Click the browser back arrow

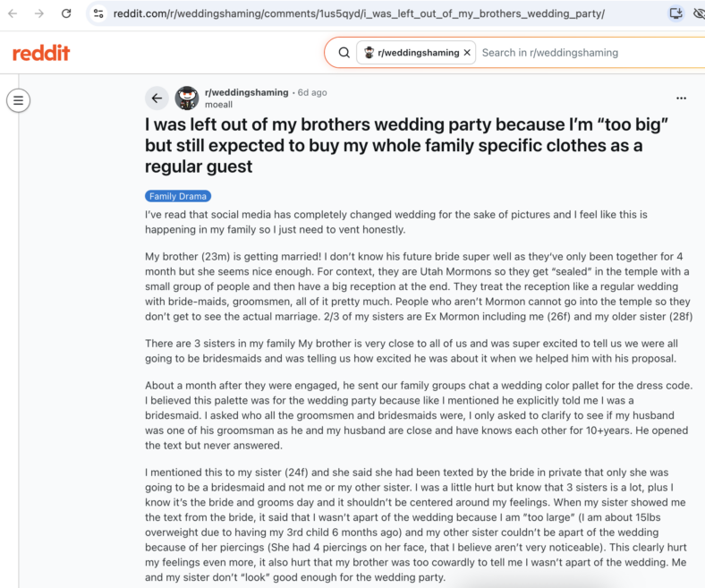(x=13, y=13)
